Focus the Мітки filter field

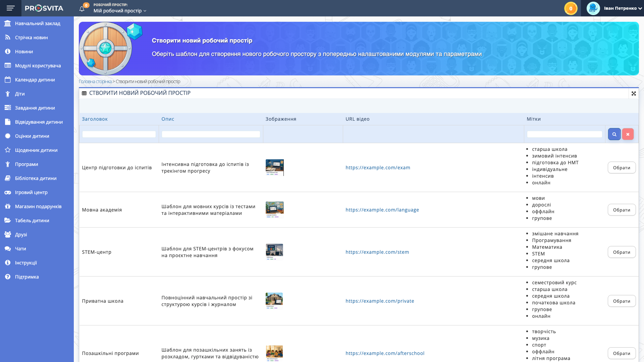click(565, 134)
